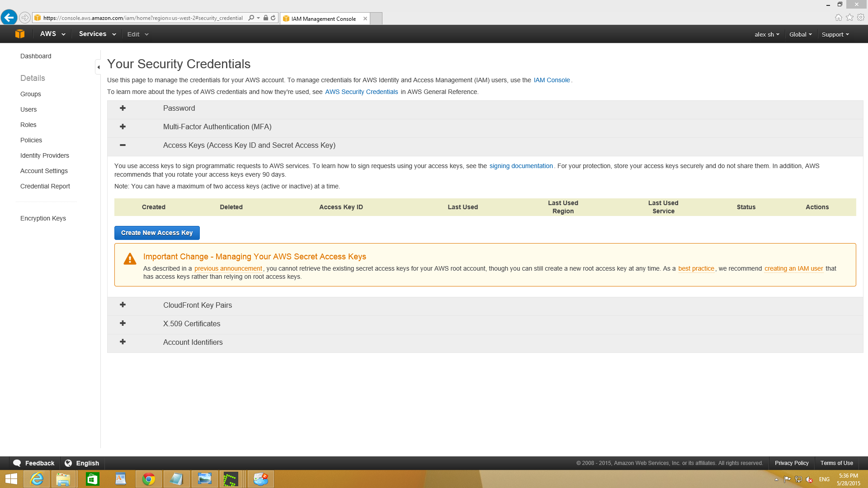Open the Support menu
This screenshot has height=488, width=868.
(835, 34)
